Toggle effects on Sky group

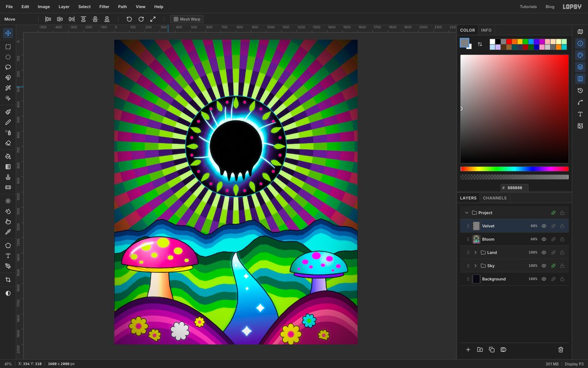tap(553, 266)
